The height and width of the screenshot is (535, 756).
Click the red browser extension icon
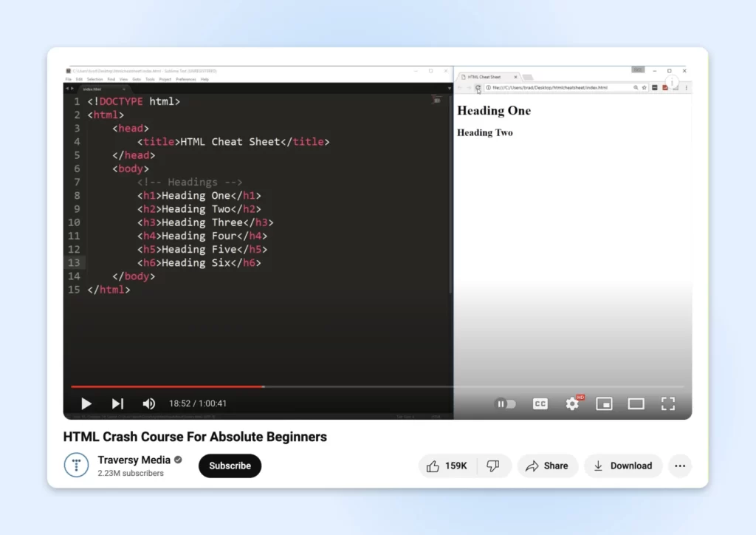coord(665,88)
